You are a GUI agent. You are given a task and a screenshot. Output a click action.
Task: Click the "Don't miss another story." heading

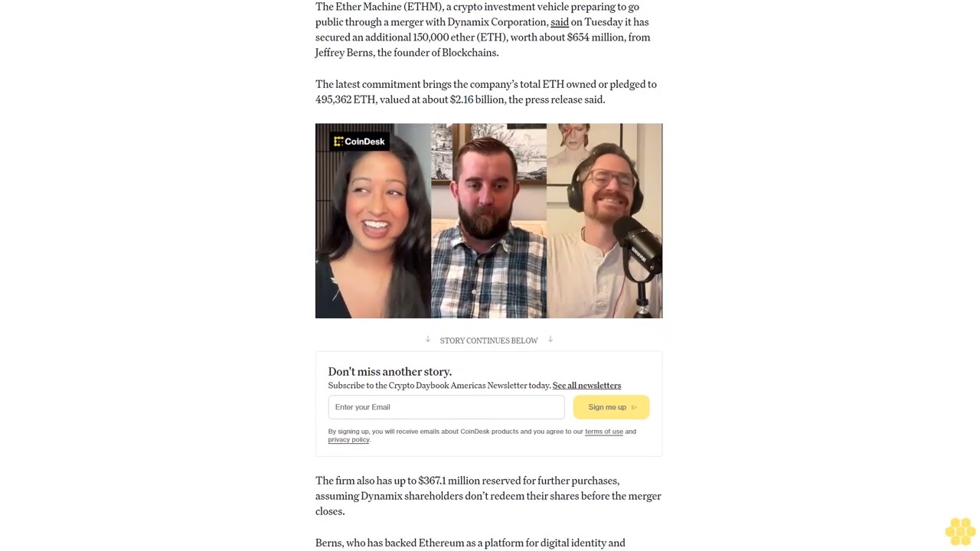390,372
